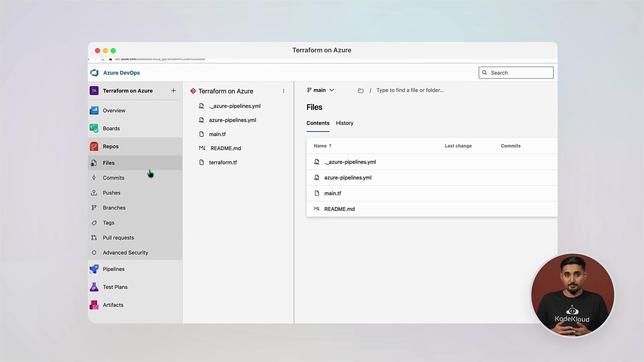Click the Commits sidebar icon
644x362 pixels.
click(94, 178)
